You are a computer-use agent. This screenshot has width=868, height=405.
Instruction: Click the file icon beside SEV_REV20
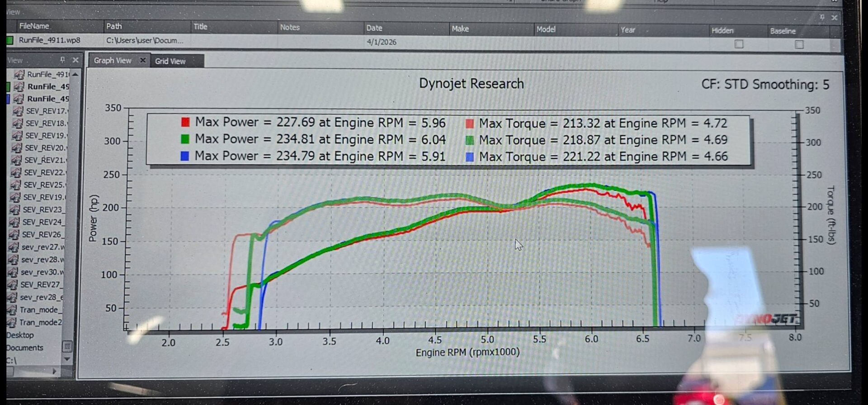coord(17,148)
